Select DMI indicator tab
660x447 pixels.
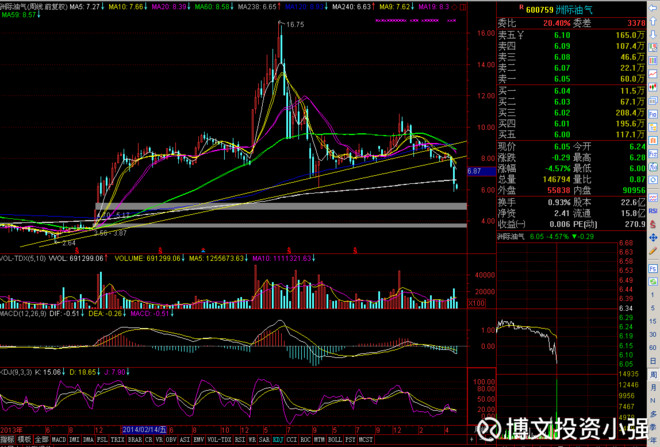(74, 440)
